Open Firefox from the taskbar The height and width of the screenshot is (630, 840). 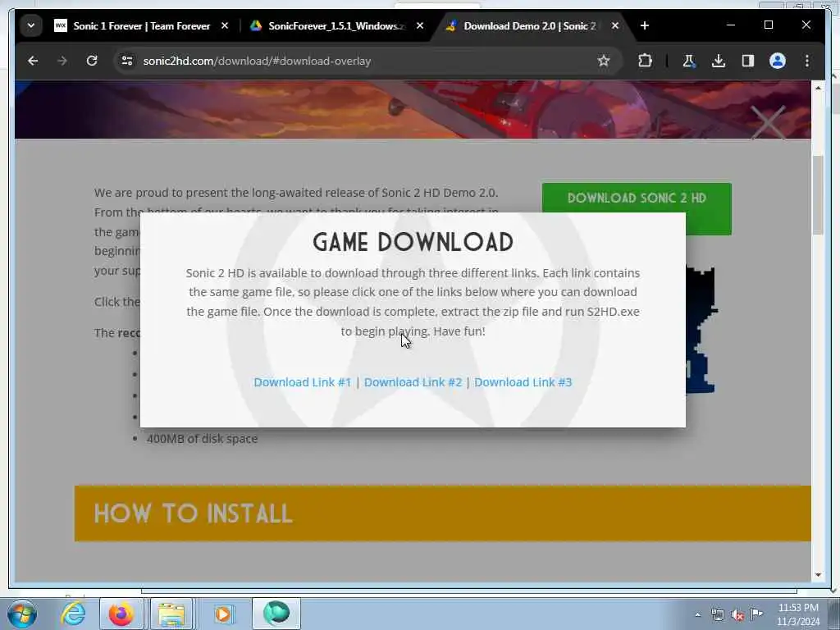click(121, 614)
